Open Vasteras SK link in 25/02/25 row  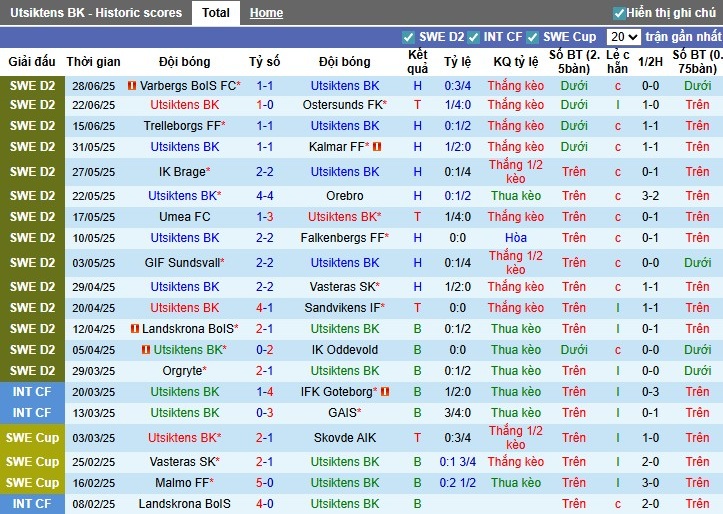pyautogui.click(x=184, y=462)
